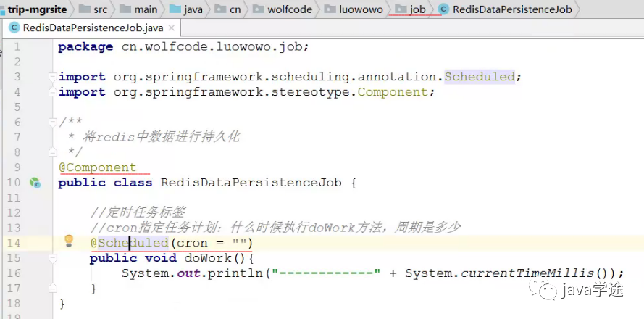Click the yellow intention lightbulb on line 14

[x=69, y=241]
